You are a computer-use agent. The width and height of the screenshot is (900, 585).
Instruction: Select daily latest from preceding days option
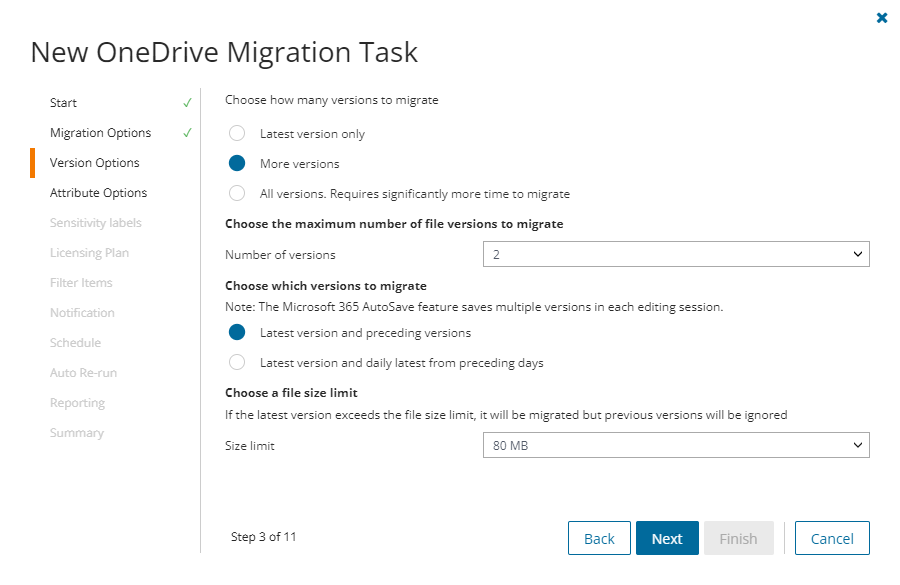coord(237,363)
